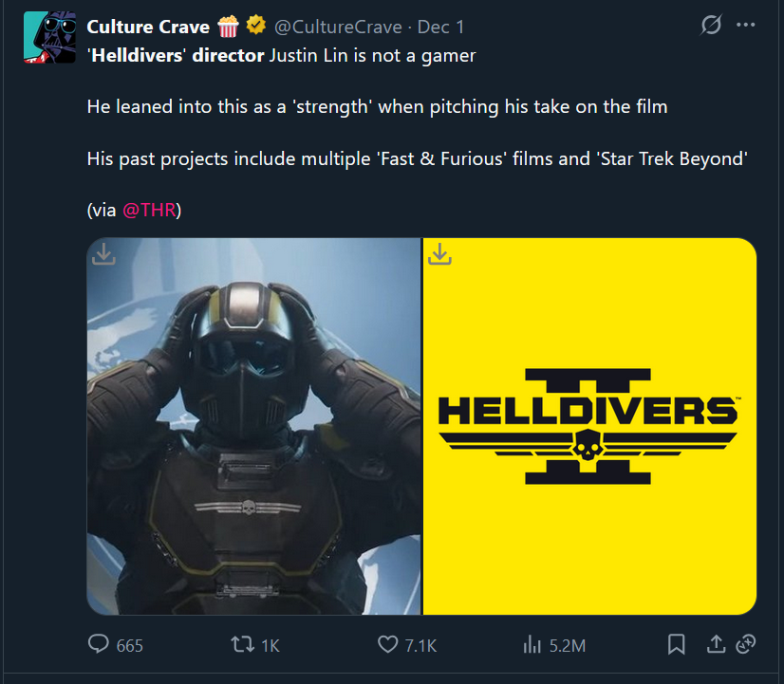Open the Culture Crave profile avatar
The height and width of the screenshot is (684, 784).
click(48, 38)
